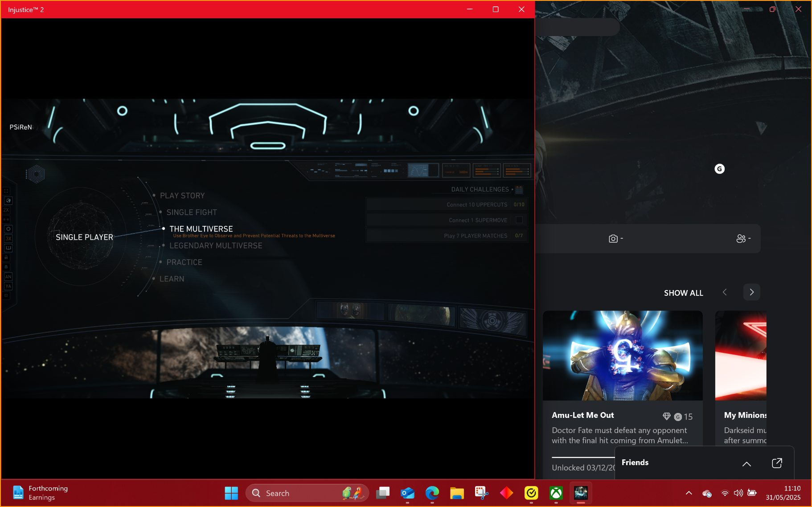Click the Daily Challenges heading

tap(480, 189)
